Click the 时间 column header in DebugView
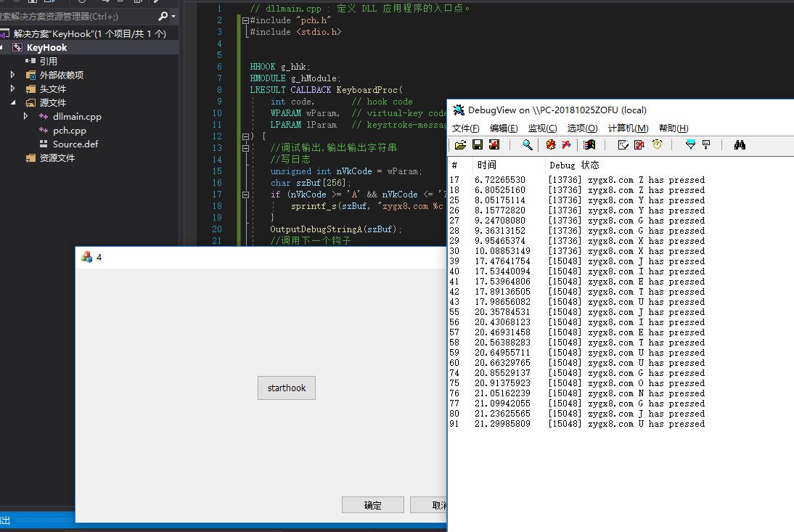The height and width of the screenshot is (532, 794). (508, 165)
